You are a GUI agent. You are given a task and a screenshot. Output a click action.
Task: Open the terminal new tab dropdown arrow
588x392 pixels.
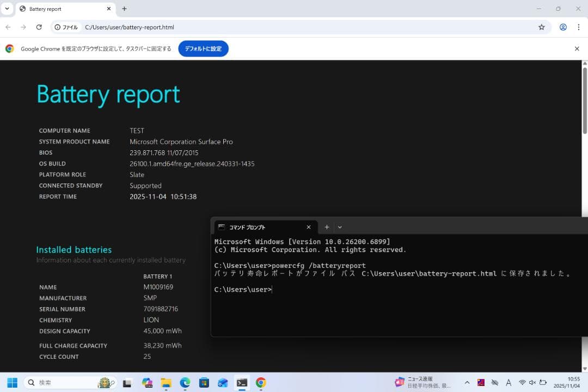coord(340,227)
